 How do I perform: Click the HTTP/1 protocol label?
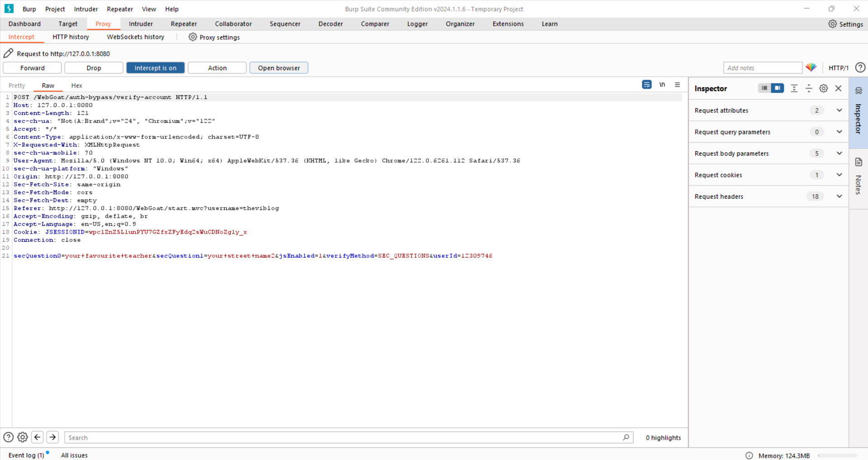click(x=838, y=68)
